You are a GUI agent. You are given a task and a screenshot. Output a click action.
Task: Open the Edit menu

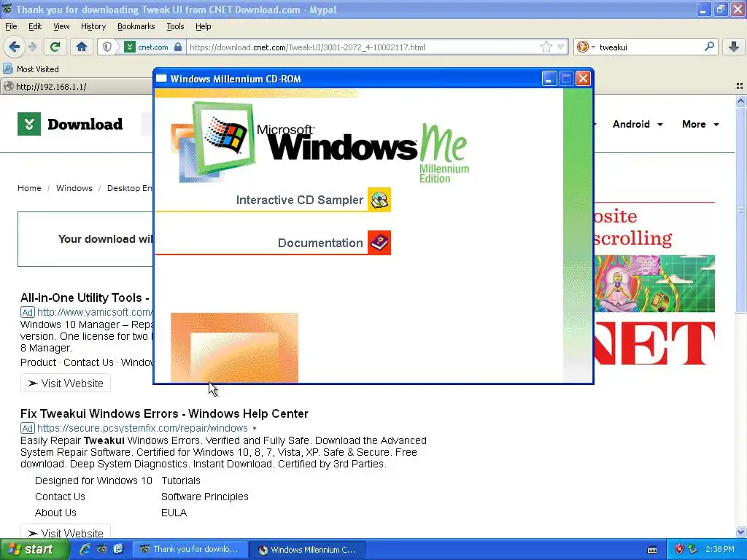click(x=35, y=26)
